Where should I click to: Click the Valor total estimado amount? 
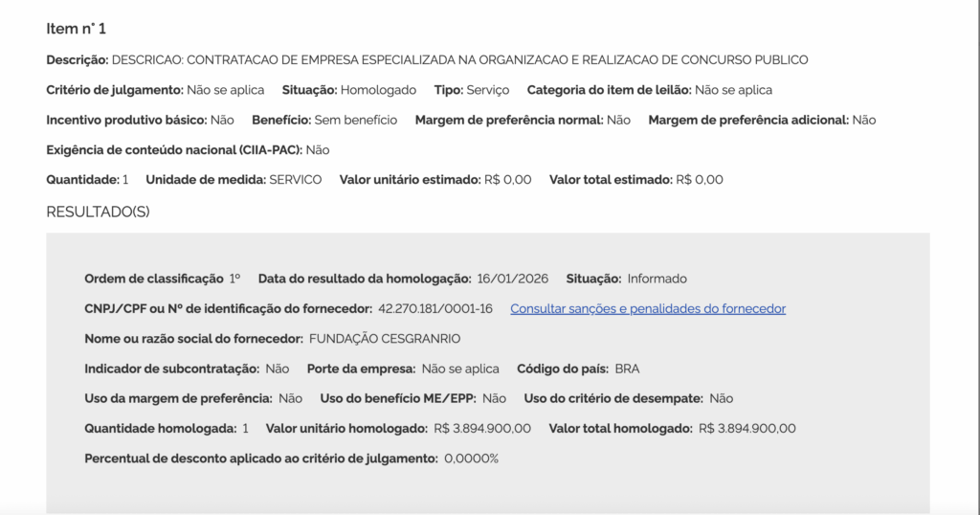click(700, 180)
